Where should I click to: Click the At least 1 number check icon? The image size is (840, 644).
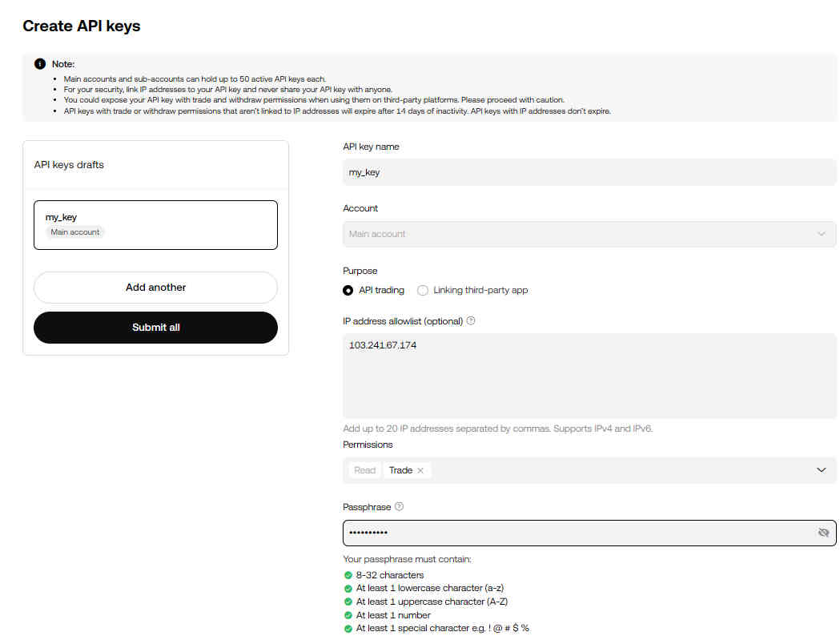(348, 615)
